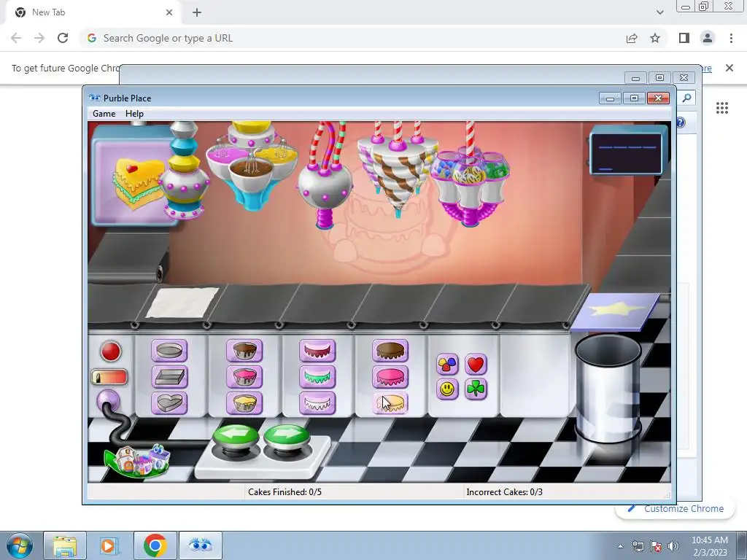The height and width of the screenshot is (560, 747).
Task: Expand Chrome tab search chevron
Action: click(659, 12)
